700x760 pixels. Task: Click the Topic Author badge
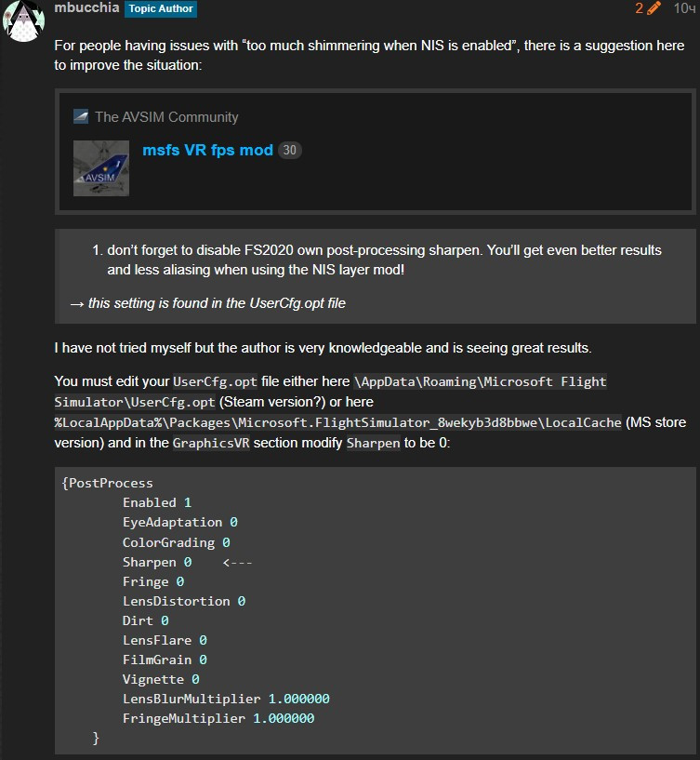[x=161, y=9]
